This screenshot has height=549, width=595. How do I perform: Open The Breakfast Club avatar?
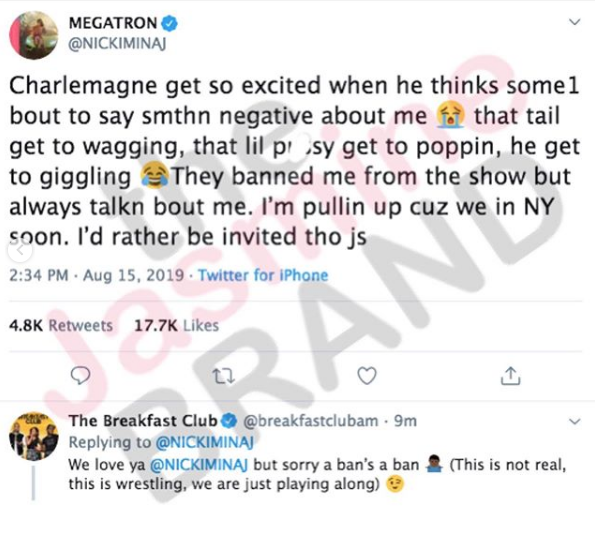click(34, 437)
